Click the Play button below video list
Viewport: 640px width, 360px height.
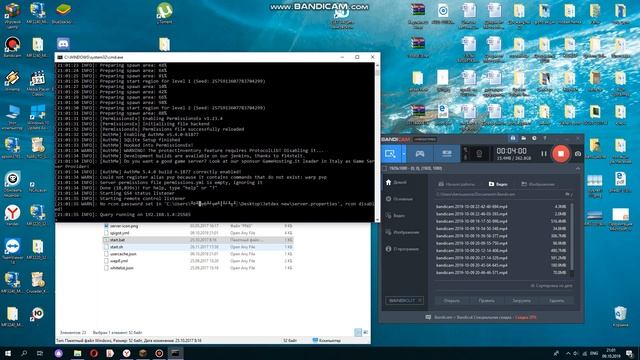click(x=487, y=300)
